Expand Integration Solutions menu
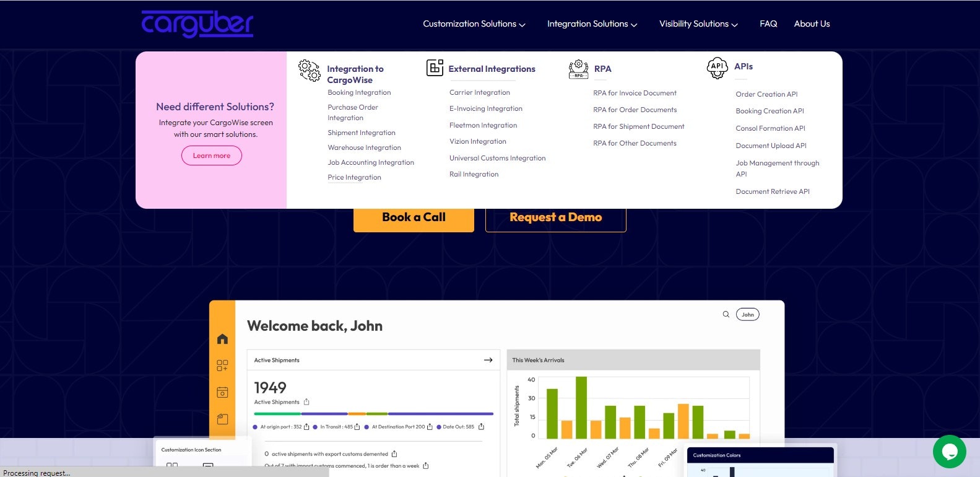Image resolution: width=980 pixels, height=477 pixels. [592, 24]
